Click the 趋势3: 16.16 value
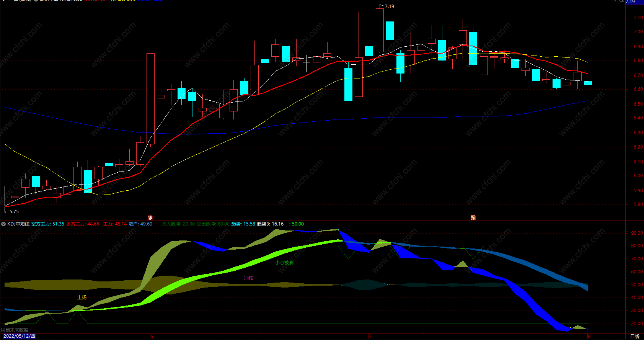644x340 pixels. 270,224
